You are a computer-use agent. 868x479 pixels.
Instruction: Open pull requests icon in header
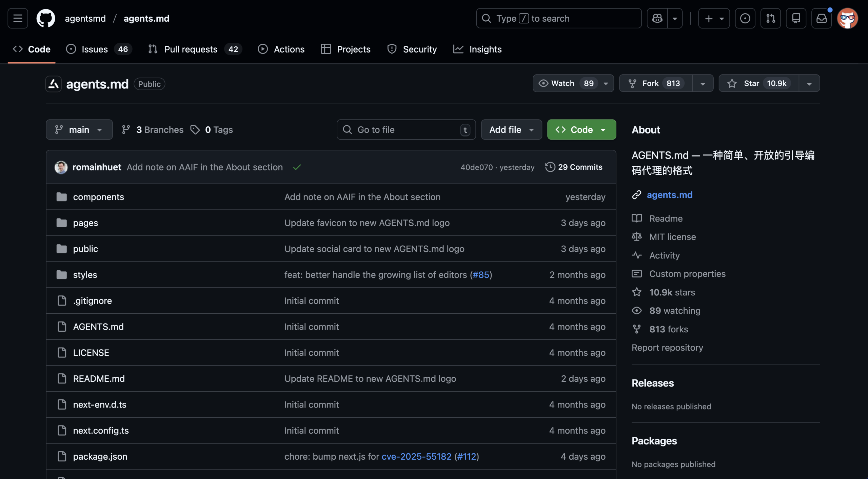pyautogui.click(x=770, y=18)
